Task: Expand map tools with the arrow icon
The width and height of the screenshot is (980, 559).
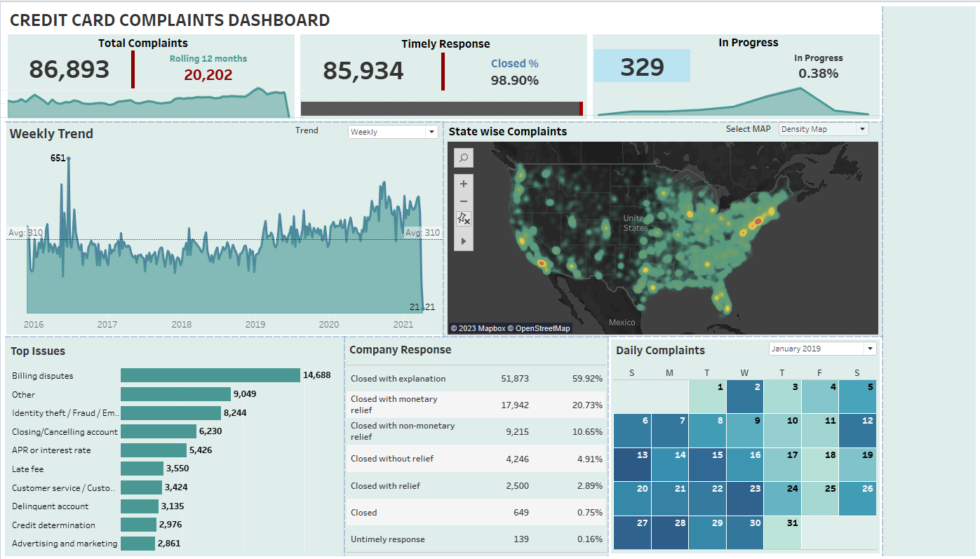Action: coord(463,241)
